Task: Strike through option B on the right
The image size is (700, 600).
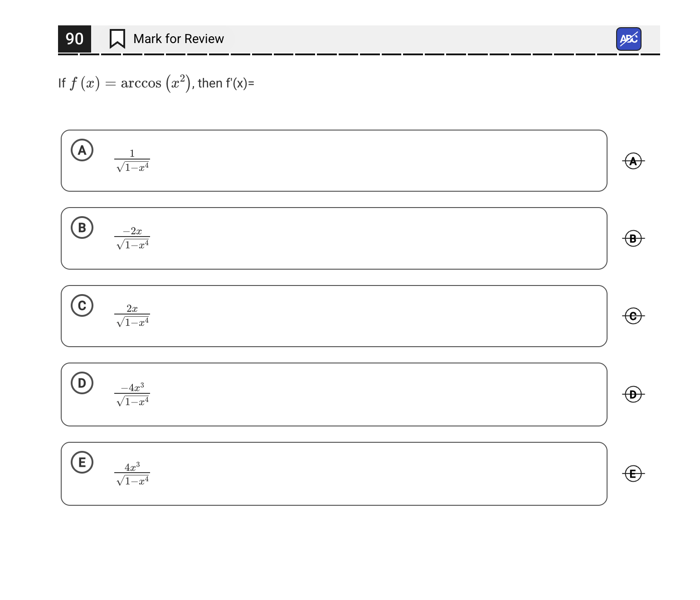Action: tap(633, 238)
